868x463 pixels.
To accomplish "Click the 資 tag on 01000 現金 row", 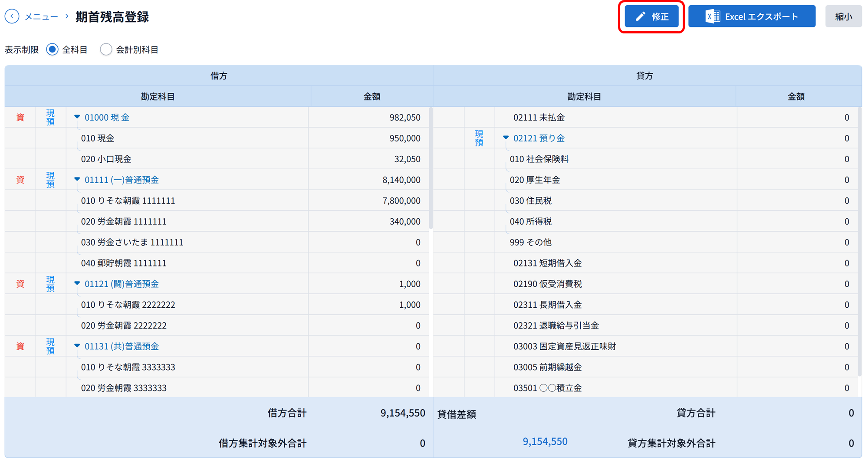I will click(20, 117).
